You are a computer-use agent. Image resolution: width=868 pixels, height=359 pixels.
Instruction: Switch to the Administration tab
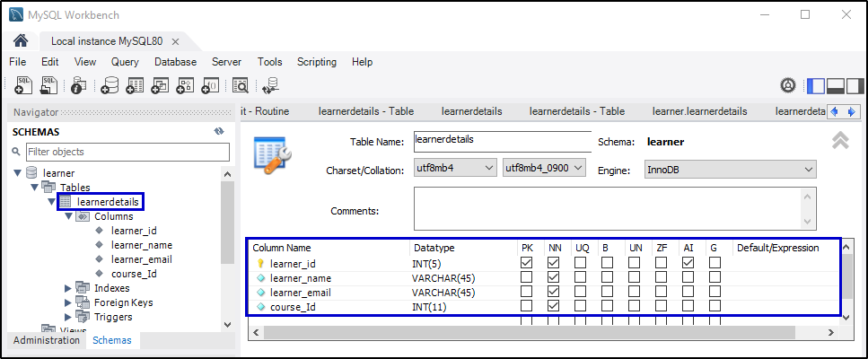tap(47, 340)
